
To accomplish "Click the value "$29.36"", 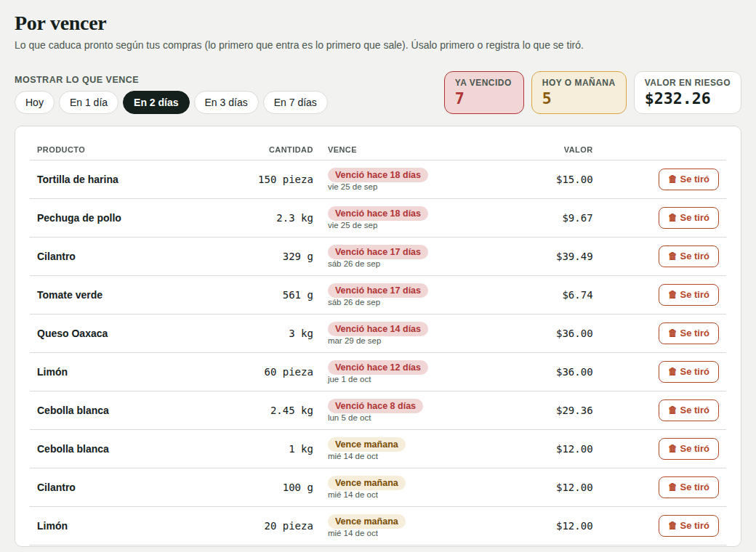I will [574, 411].
